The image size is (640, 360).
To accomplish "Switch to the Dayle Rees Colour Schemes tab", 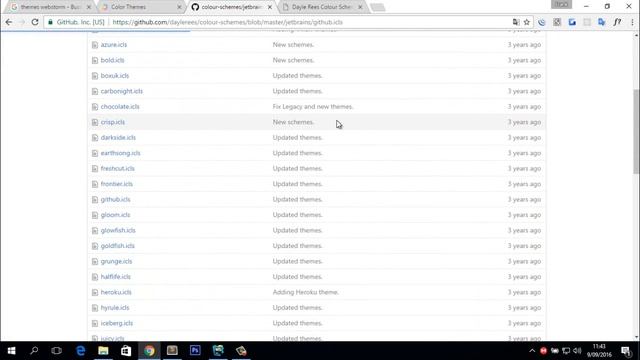I will pos(322,7).
